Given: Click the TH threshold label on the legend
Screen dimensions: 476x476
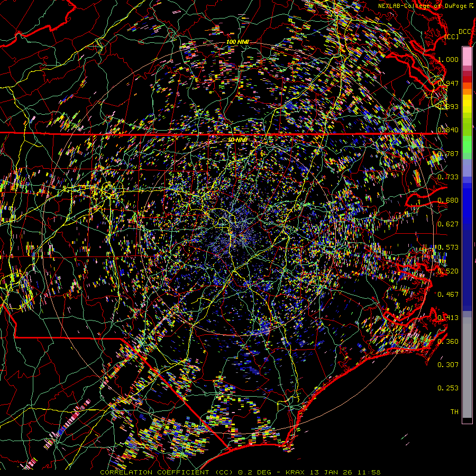Looking at the screenshot, I should (x=454, y=412).
